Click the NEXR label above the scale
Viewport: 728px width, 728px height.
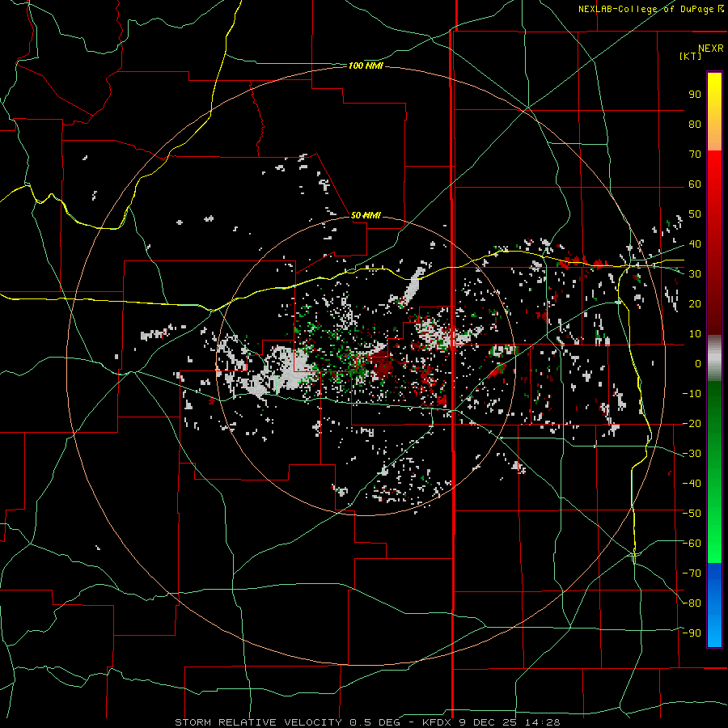[x=710, y=49]
